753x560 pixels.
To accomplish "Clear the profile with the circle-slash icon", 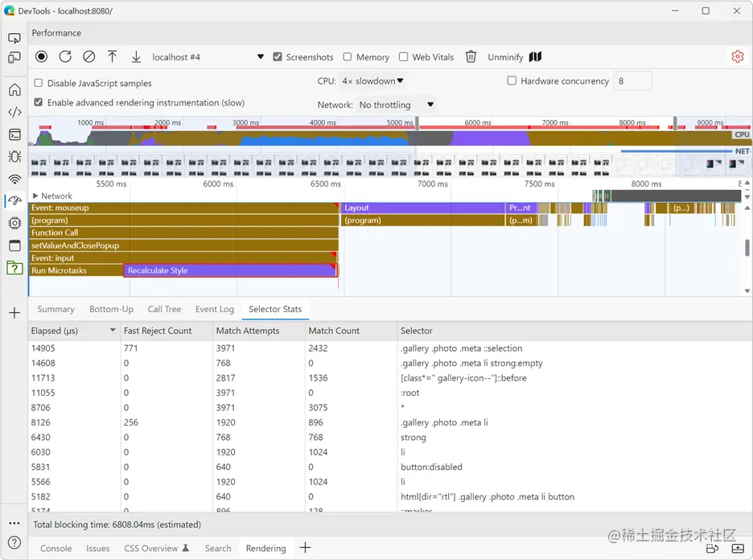I will [88, 56].
